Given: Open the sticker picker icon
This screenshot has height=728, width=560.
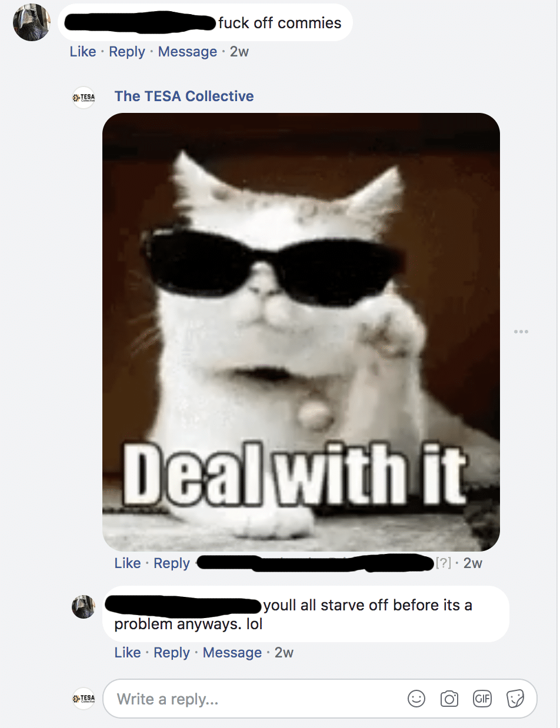Looking at the screenshot, I should [x=515, y=699].
